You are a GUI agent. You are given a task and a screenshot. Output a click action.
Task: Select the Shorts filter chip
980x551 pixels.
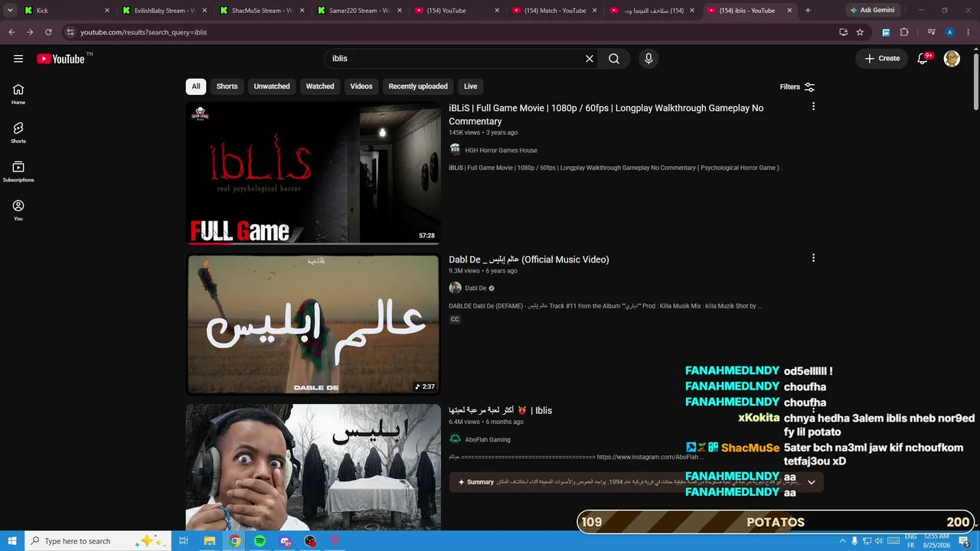click(x=227, y=86)
